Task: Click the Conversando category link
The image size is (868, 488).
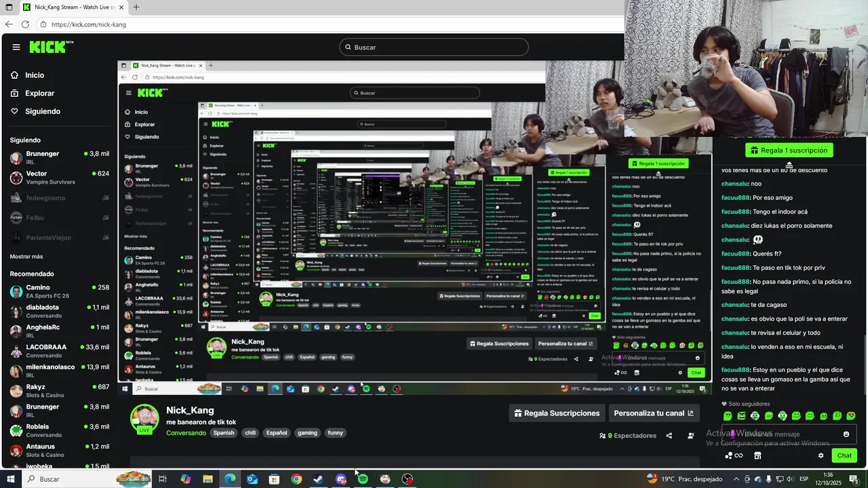Action: pos(186,433)
